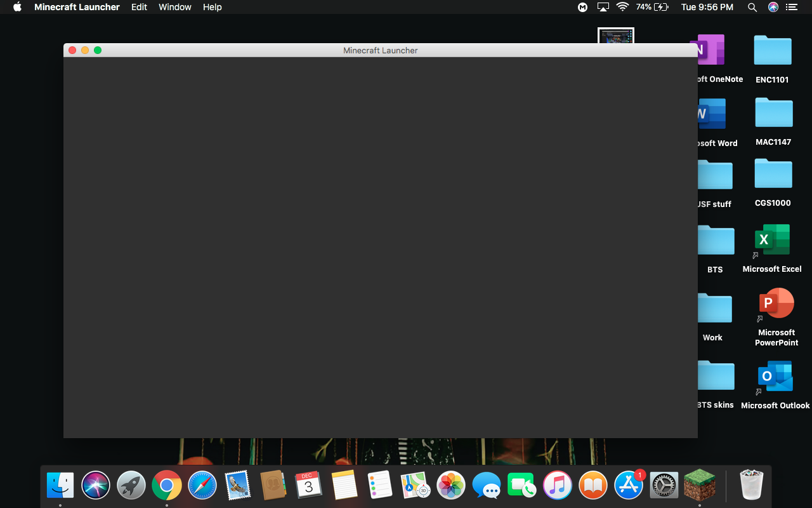Open the yellow Notes app in Dock
This screenshot has width=812, height=508.
344,486
